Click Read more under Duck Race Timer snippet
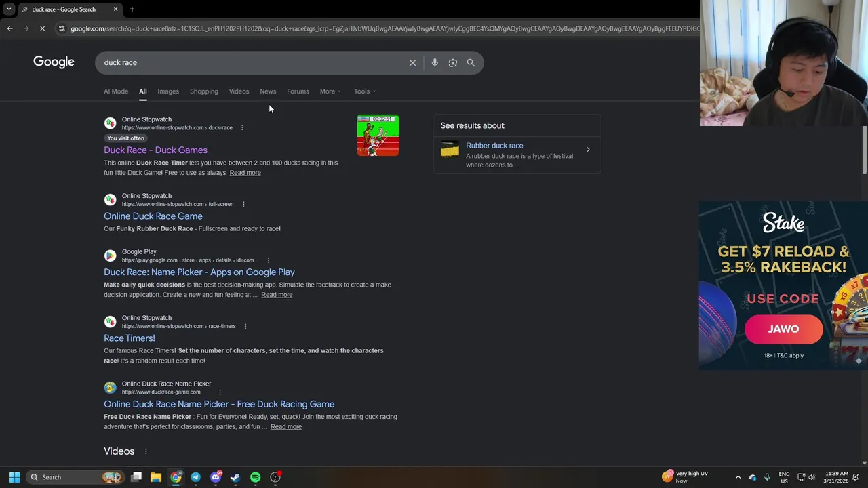Image resolution: width=868 pixels, height=488 pixels. (245, 173)
